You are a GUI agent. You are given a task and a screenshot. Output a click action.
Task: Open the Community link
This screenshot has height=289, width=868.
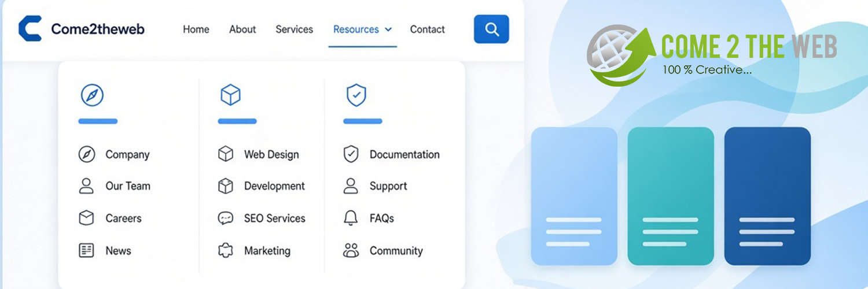tap(396, 251)
